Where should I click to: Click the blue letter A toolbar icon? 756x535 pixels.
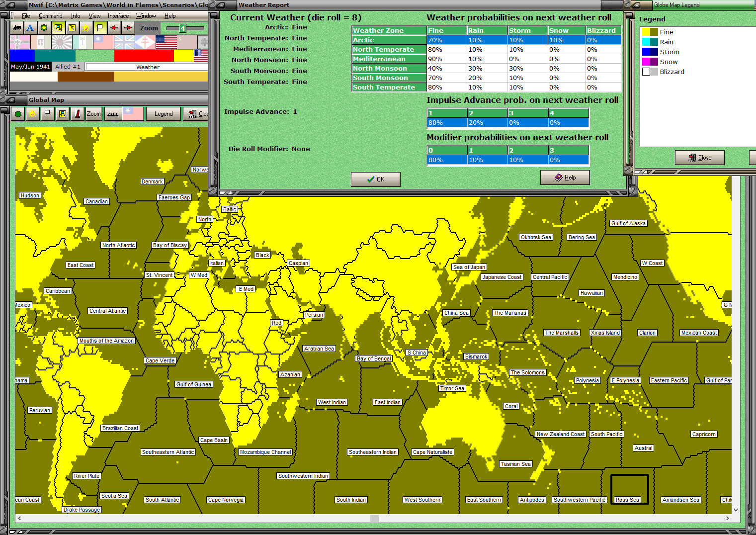pos(30,28)
